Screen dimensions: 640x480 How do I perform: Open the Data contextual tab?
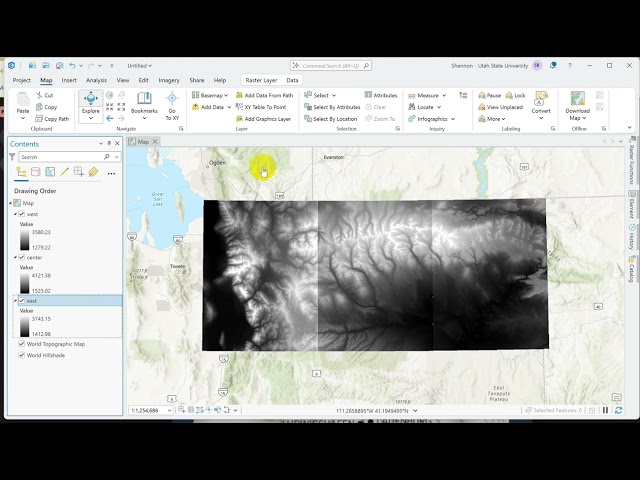tap(292, 80)
